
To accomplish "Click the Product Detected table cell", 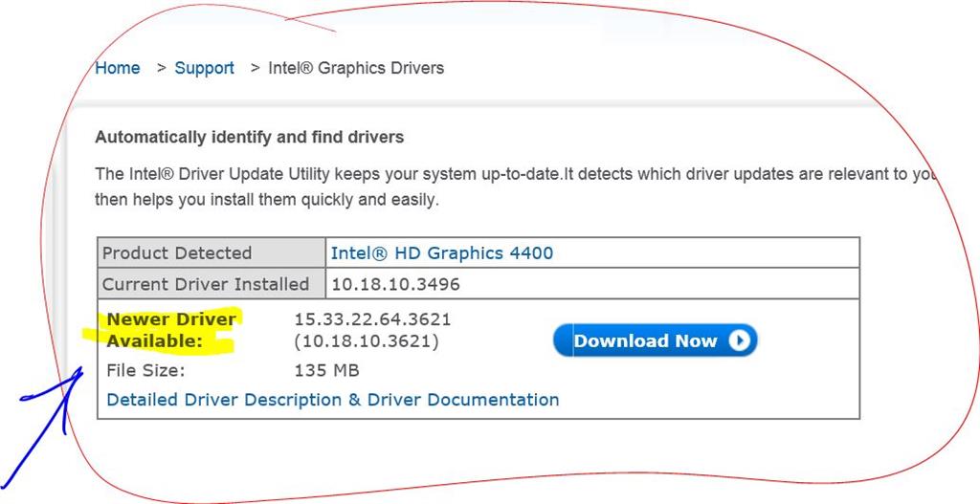I will (212, 252).
